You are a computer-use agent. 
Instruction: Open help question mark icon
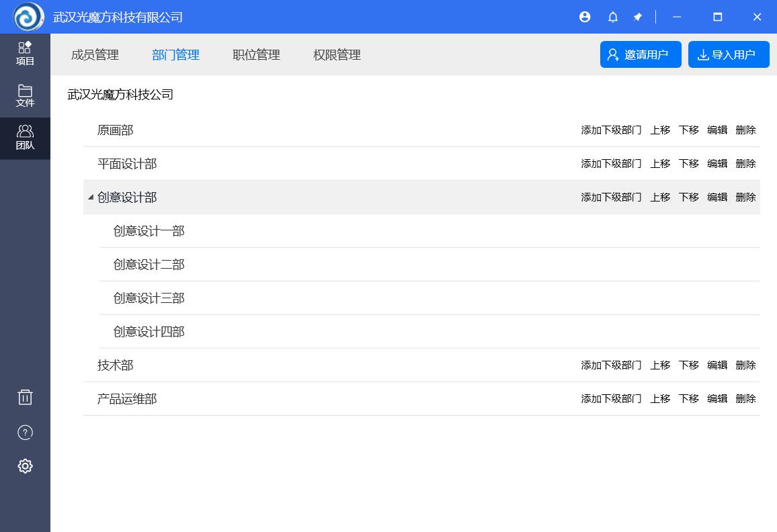tap(25, 433)
